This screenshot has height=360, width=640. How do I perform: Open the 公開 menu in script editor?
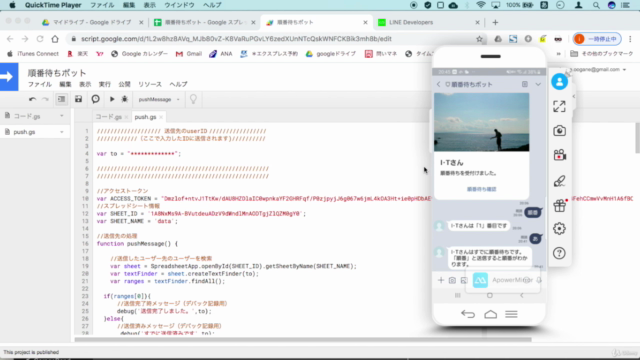pyautogui.click(x=124, y=84)
